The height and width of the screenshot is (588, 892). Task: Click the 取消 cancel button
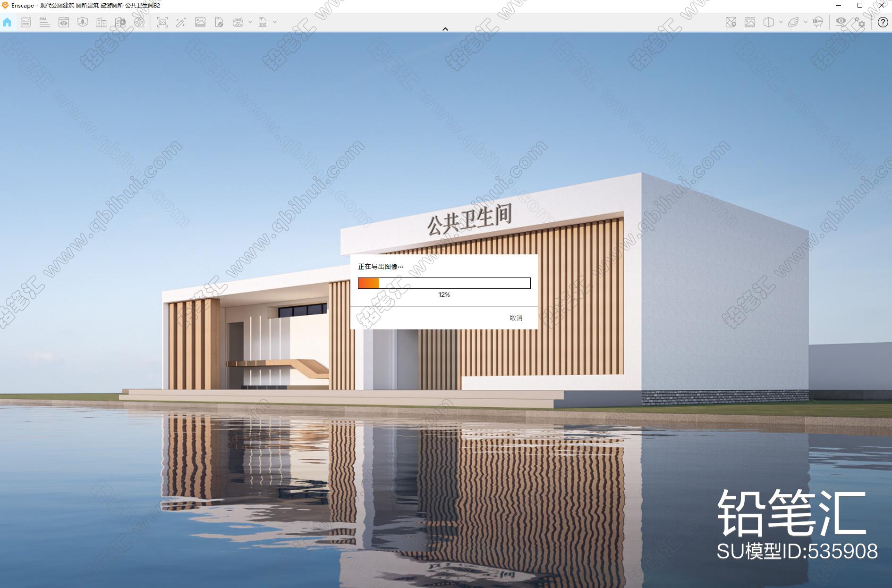coord(516,318)
